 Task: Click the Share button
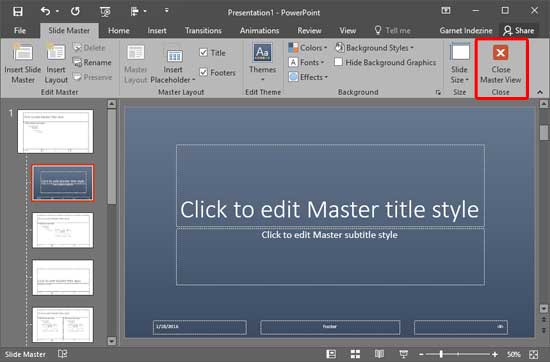518,31
